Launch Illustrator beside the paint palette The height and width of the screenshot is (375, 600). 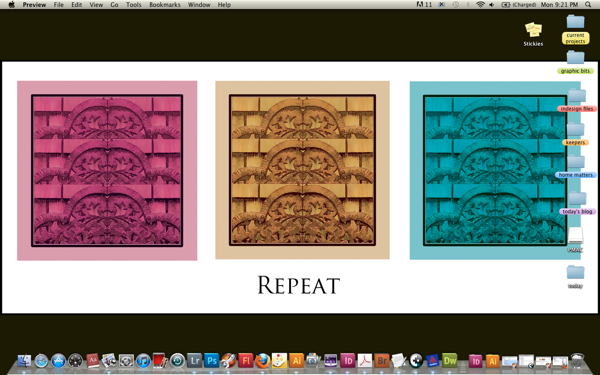pos(296,361)
